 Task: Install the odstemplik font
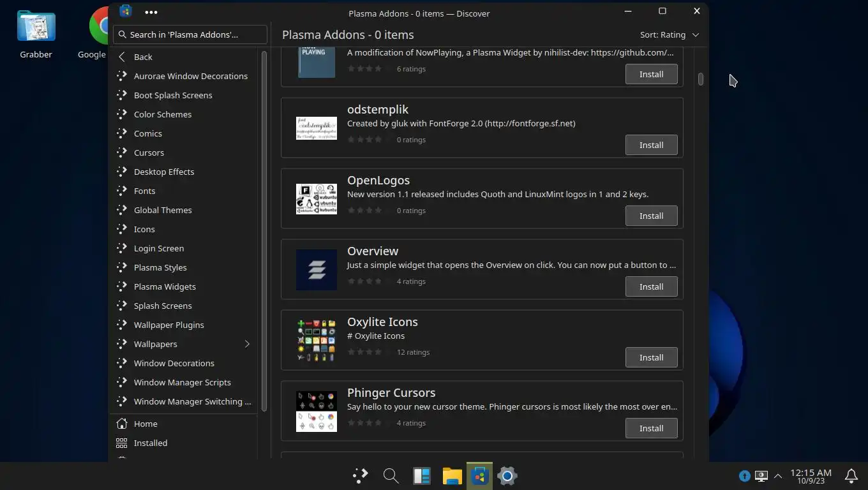[x=651, y=145]
